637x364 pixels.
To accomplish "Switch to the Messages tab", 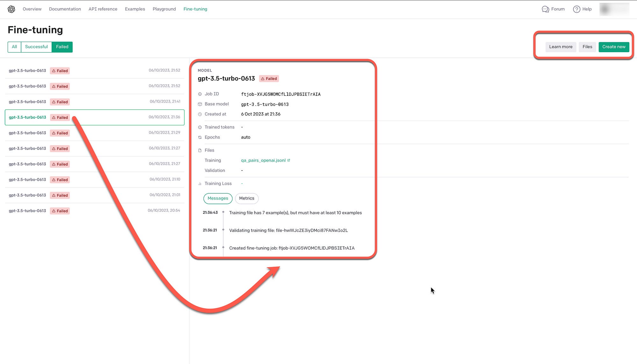I will pos(218,198).
